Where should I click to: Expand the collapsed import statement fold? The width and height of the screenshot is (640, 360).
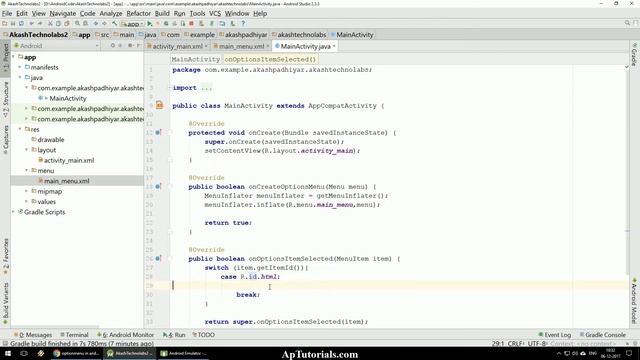(x=206, y=88)
